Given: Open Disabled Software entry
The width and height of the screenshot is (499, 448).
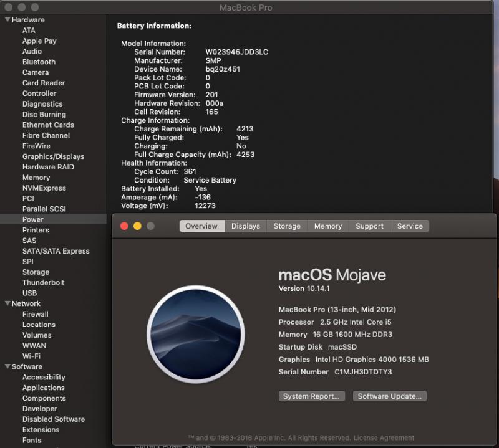Looking at the screenshot, I should [54, 419].
